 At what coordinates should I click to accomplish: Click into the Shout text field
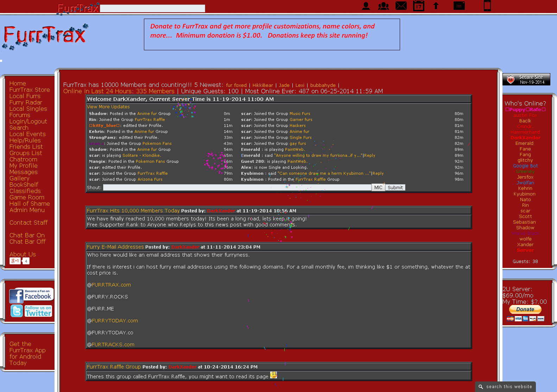pos(237,187)
